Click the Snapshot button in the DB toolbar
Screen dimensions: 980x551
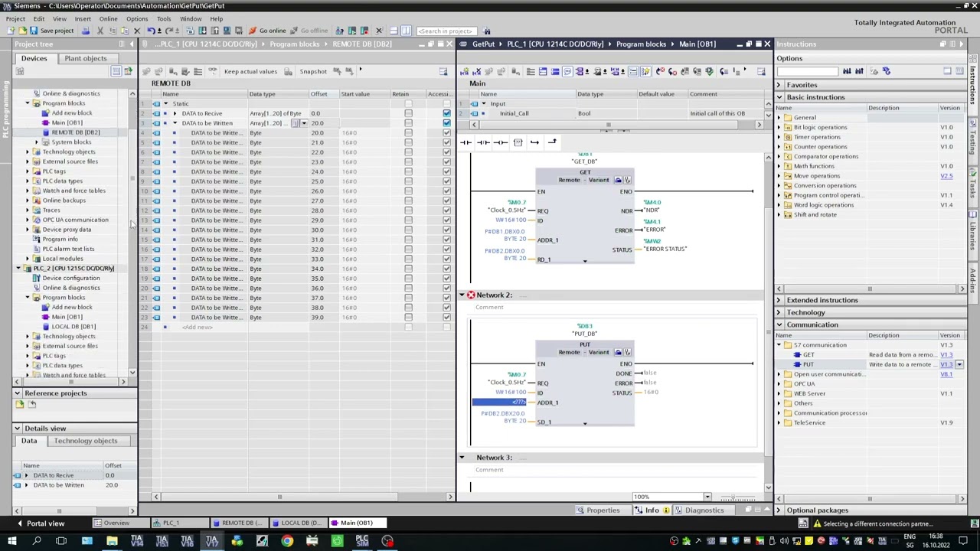pyautogui.click(x=313, y=71)
